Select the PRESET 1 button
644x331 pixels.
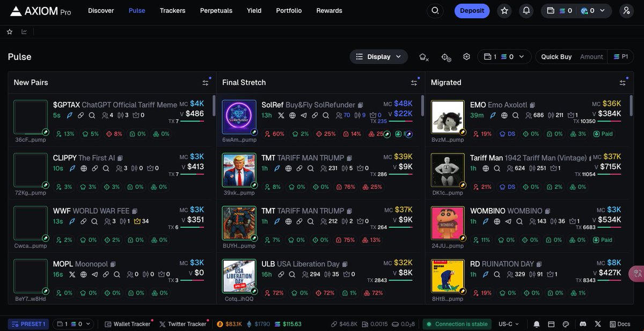(28, 324)
